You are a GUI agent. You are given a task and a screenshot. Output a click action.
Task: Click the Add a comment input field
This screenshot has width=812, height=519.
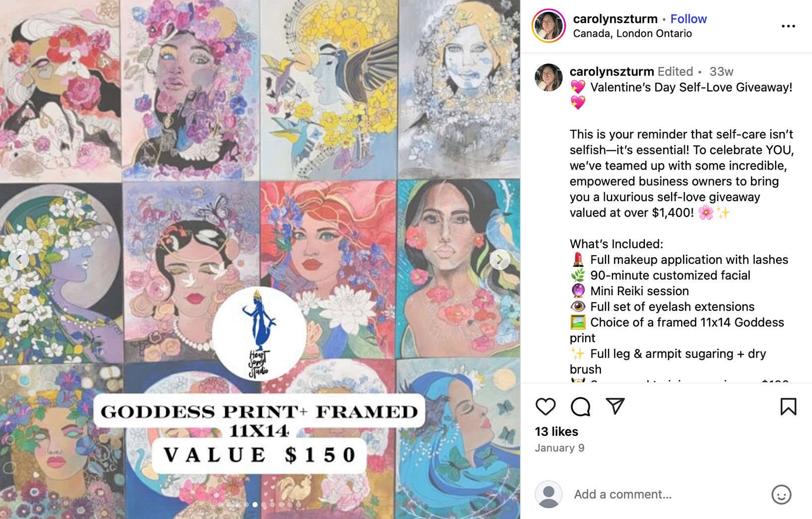click(622, 494)
